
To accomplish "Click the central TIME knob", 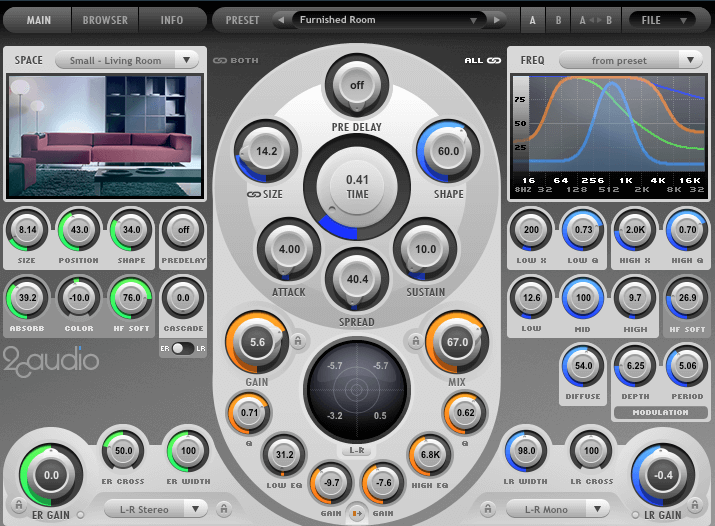I will pos(357,186).
